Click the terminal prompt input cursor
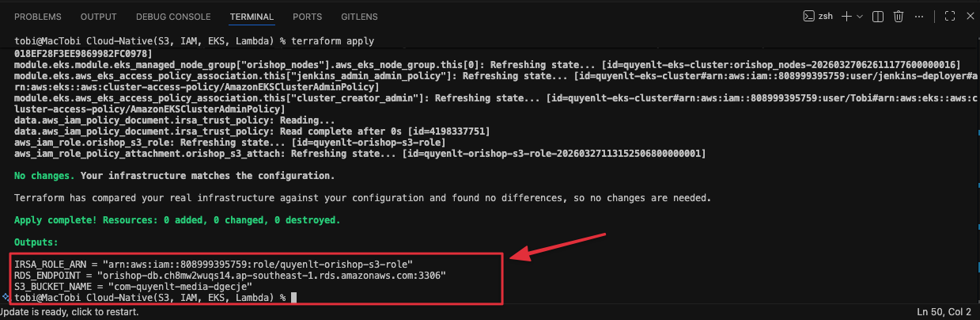 point(293,297)
